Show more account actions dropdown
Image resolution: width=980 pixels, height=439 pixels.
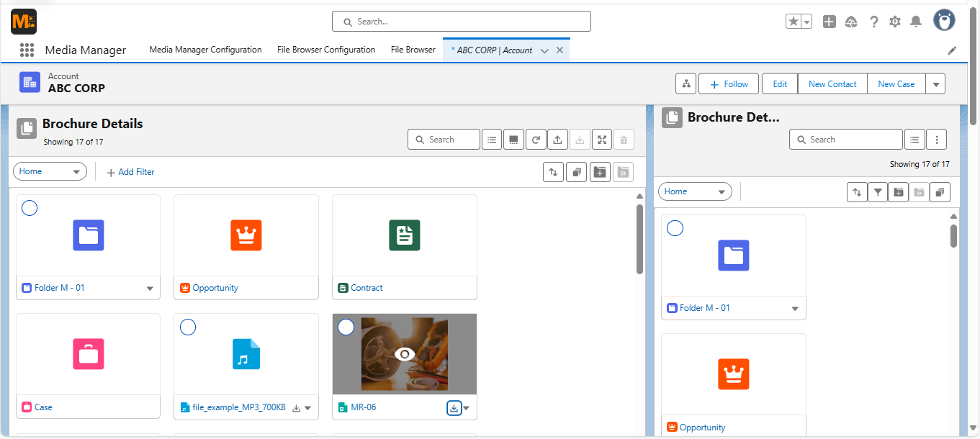(935, 84)
